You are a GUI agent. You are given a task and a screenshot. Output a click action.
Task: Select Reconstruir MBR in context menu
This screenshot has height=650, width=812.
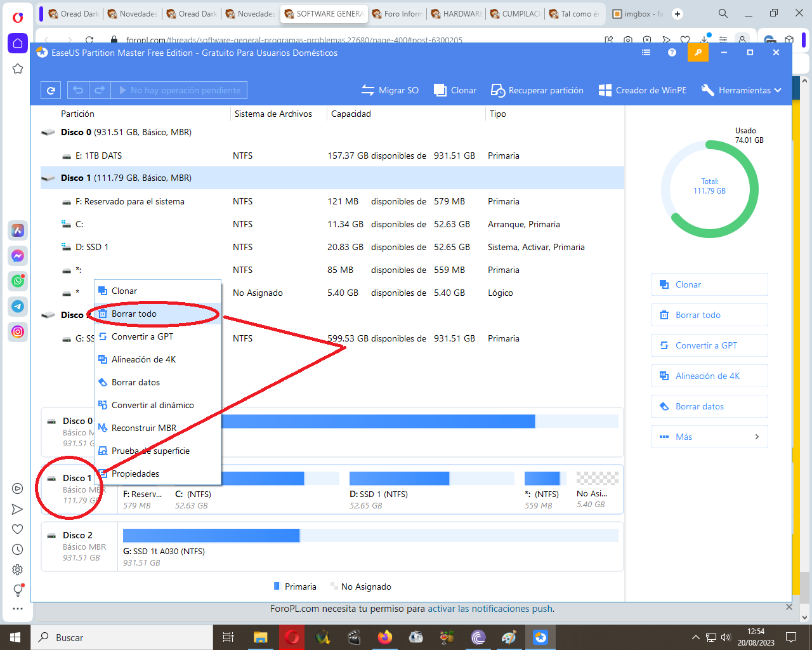[x=144, y=428]
